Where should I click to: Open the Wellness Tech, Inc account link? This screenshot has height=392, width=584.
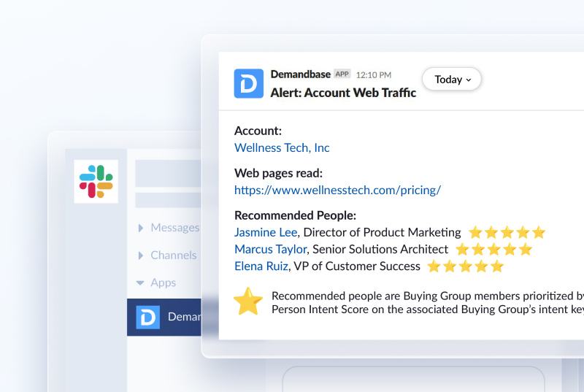tap(282, 147)
